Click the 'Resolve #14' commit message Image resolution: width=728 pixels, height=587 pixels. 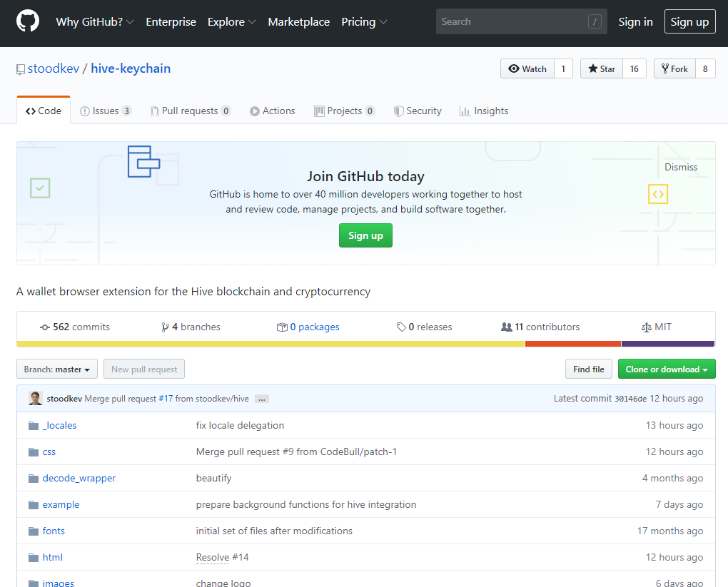pos(223,557)
